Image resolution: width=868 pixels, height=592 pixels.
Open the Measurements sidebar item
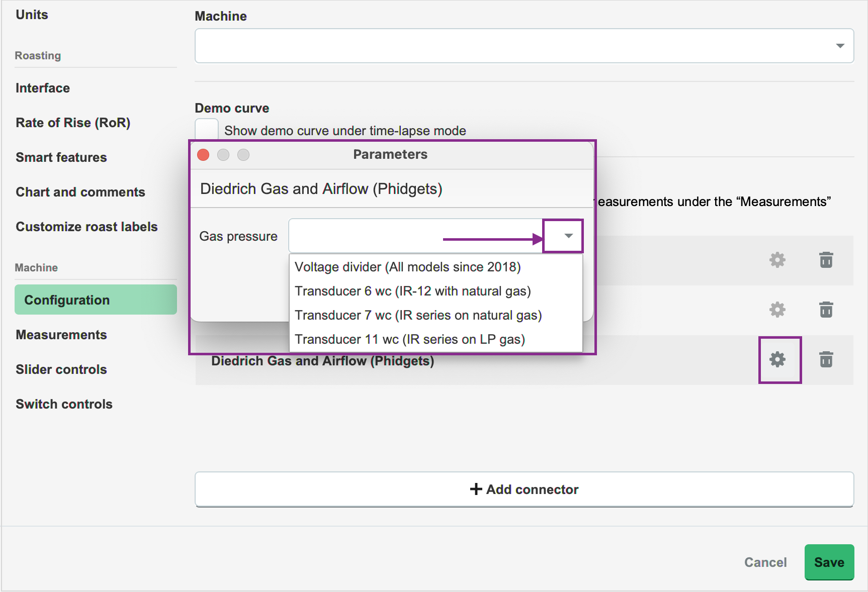[x=61, y=335]
